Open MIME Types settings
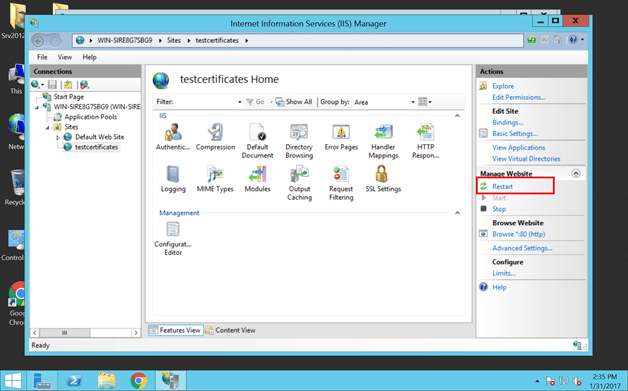The width and height of the screenshot is (628, 391). pyautogui.click(x=215, y=179)
